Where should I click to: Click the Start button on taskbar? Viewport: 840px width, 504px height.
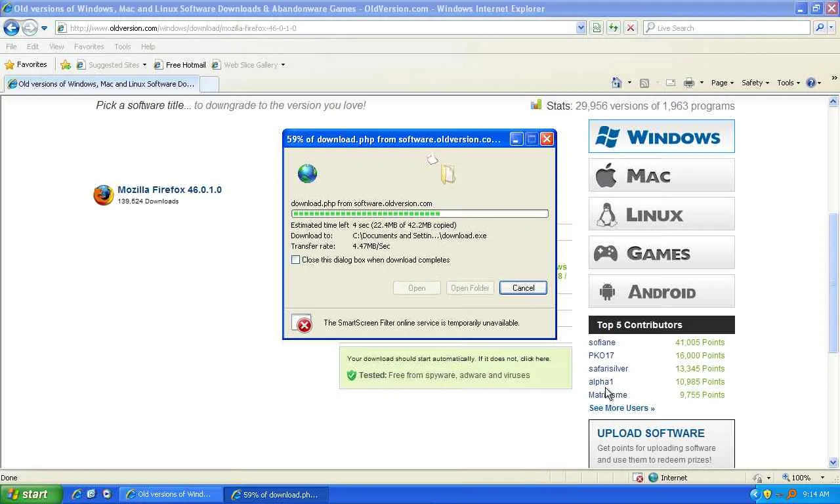pyautogui.click(x=31, y=494)
